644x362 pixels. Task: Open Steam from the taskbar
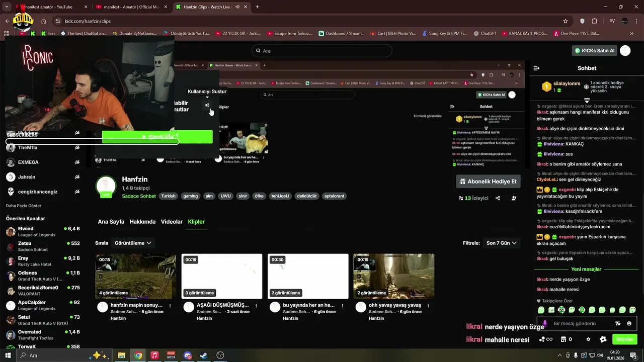(204, 355)
